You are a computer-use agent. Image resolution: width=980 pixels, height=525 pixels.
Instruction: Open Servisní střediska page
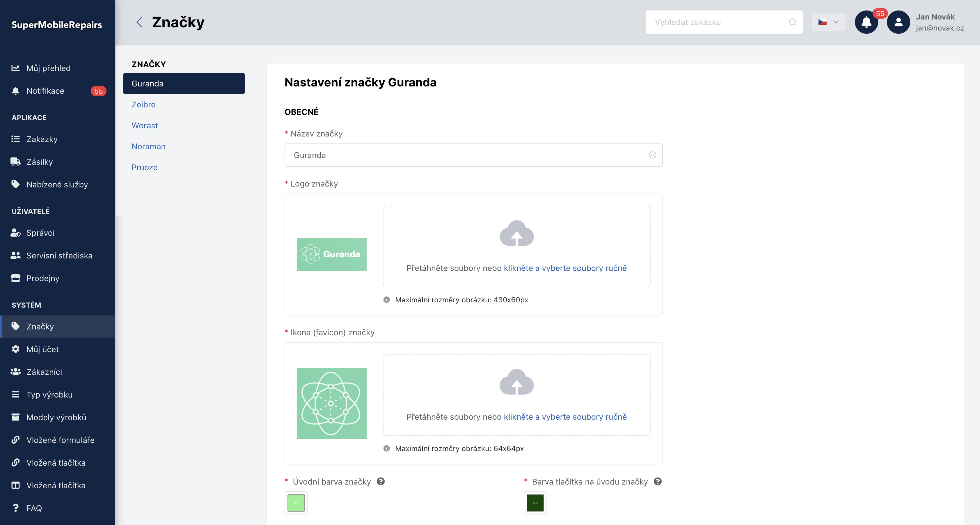(57, 255)
